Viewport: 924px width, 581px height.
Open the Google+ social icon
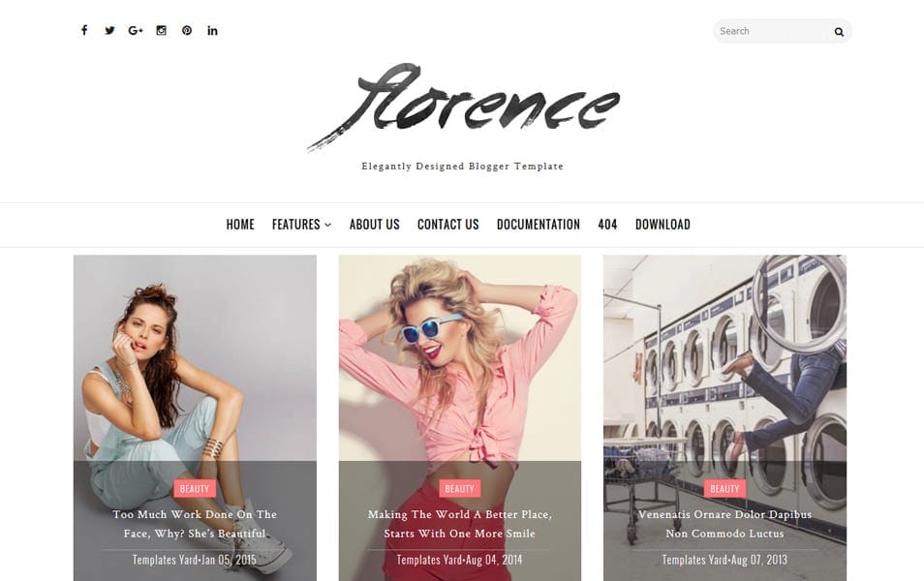point(135,30)
